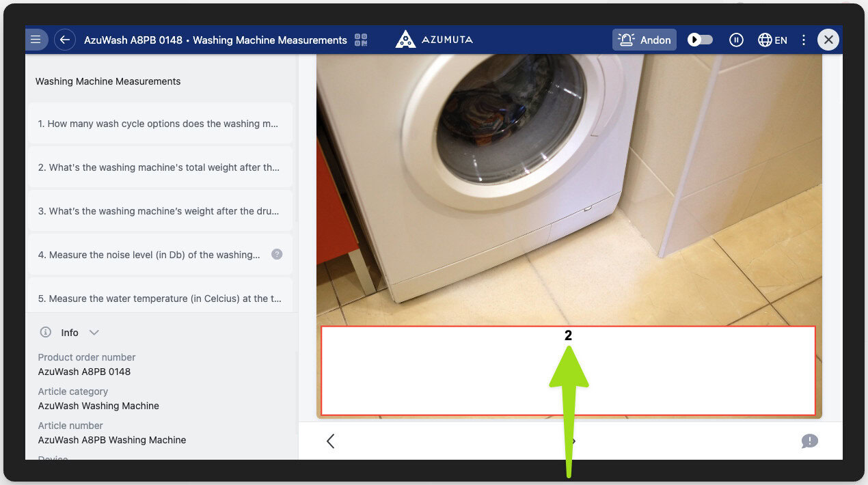Close the instruction view with X

[828, 39]
